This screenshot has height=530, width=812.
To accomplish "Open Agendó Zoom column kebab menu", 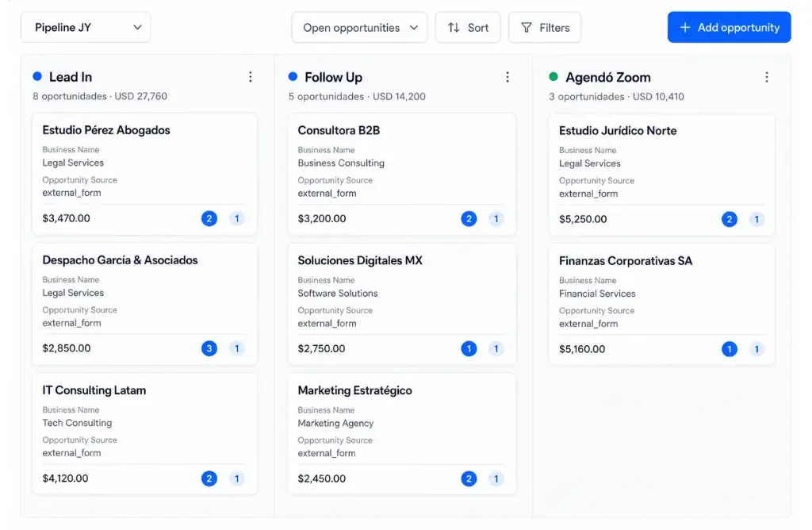I will point(767,77).
